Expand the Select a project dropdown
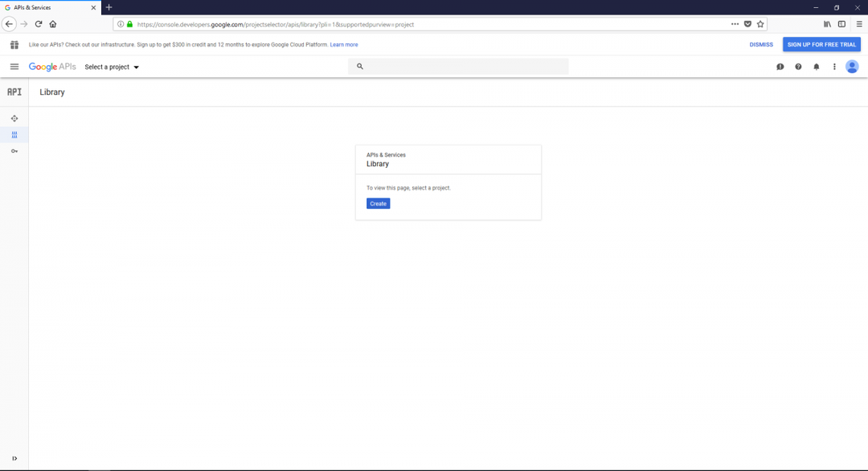868x471 pixels. [112, 67]
